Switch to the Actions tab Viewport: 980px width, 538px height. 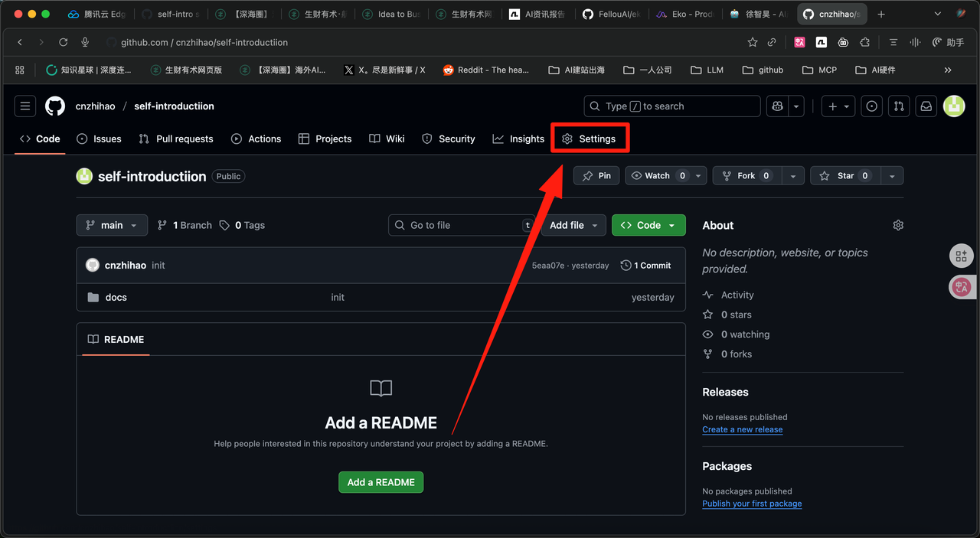point(256,139)
